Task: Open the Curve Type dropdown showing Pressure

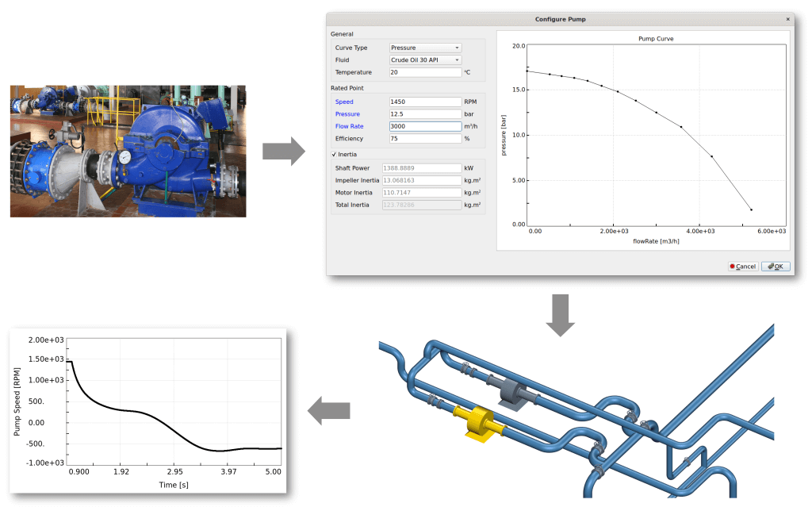Action: [x=424, y=48]
